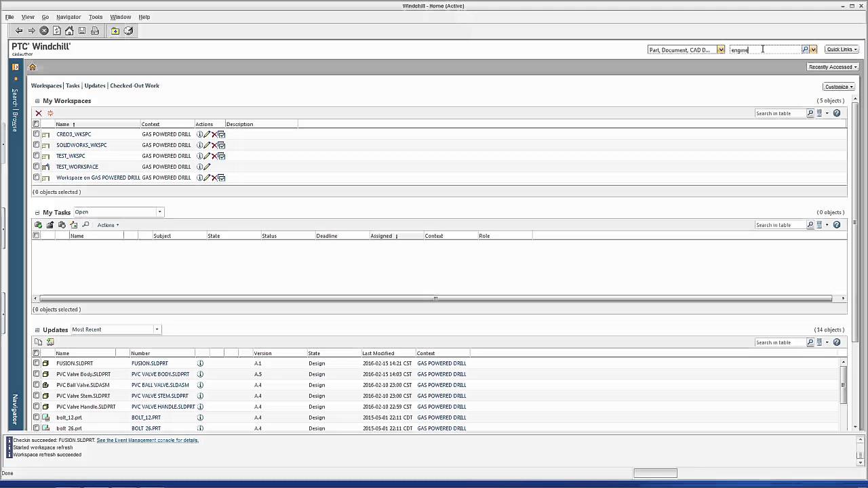868x488 pixels.
Task: Open the Navigator menu
Action: (x=68, y=17)
